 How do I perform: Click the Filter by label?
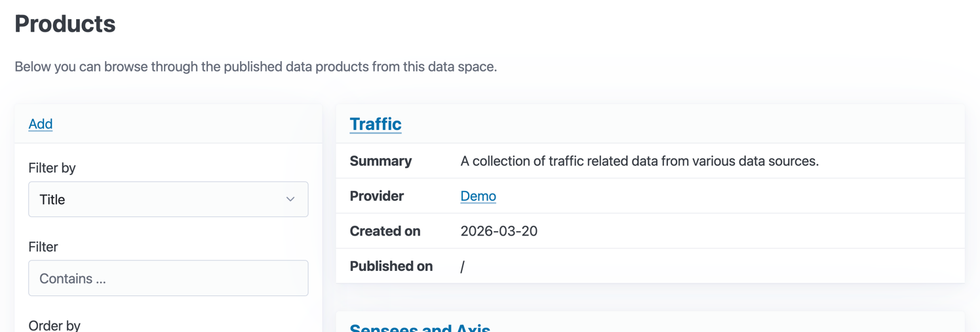click(x=52, y=168)
